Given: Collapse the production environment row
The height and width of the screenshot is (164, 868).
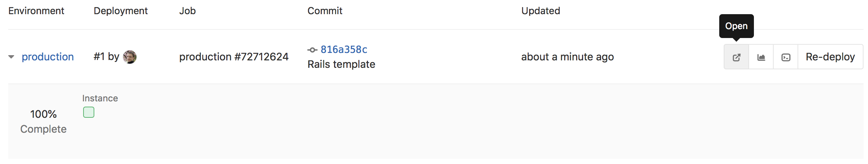Looking at the screenshot, I should pyautogui.click(x=11, y=57).
